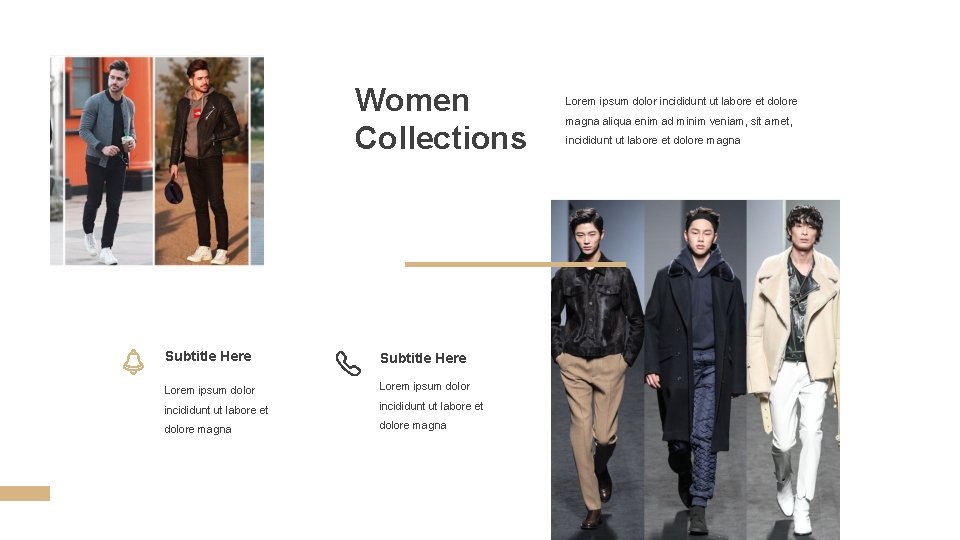
Task: Select the paragraph under the phone subtitle
Action: click(x=431, y=406)
